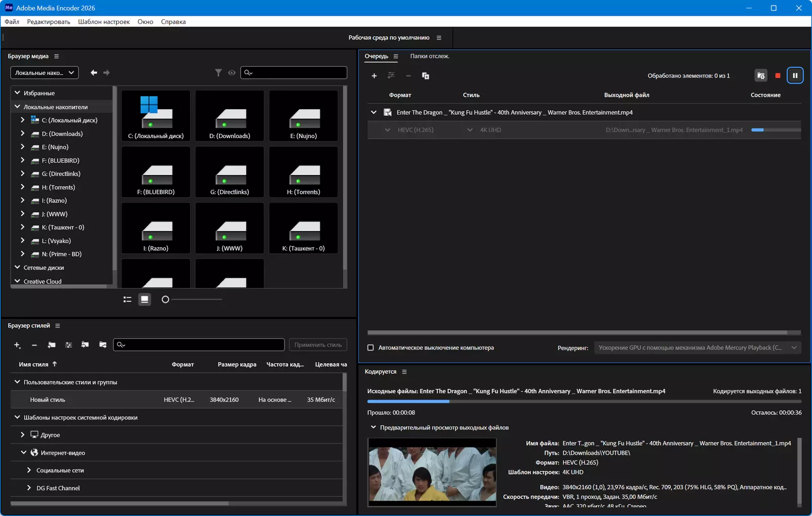Screen dimensions: 812x516
Task: Click the minus remove icon in queue toolbar
Action: point(409,76)
